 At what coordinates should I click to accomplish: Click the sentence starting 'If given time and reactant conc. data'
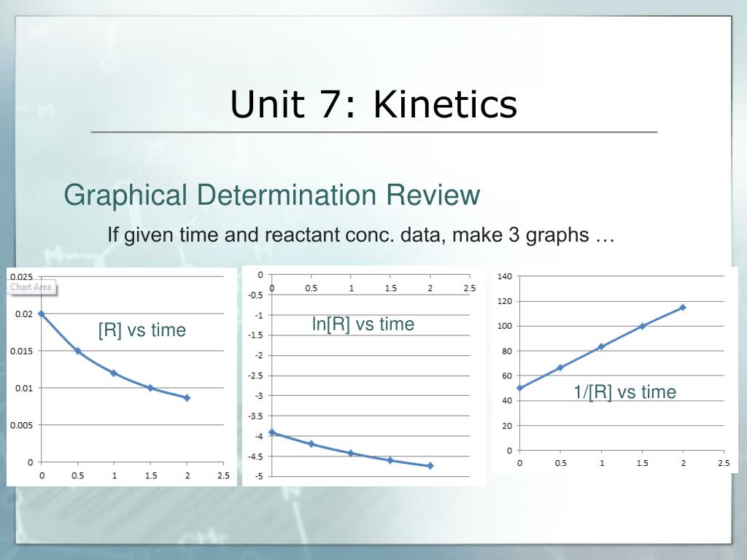(360, 235)
